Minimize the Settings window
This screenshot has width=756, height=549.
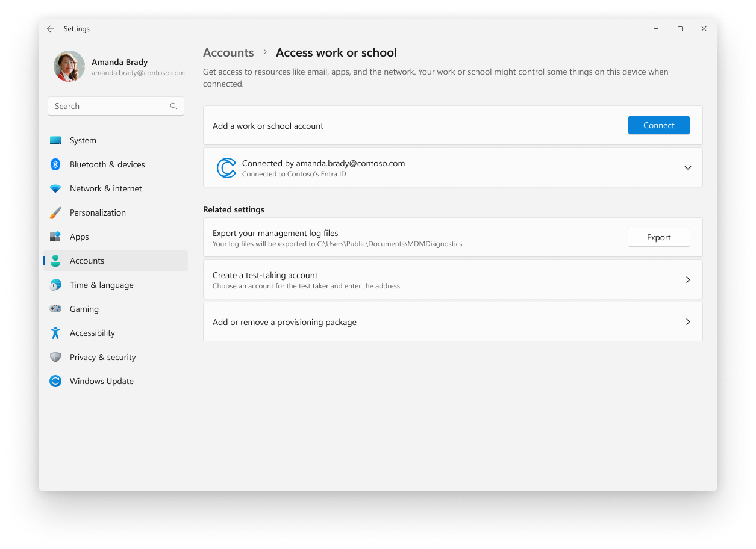click(x=656, y=29)
